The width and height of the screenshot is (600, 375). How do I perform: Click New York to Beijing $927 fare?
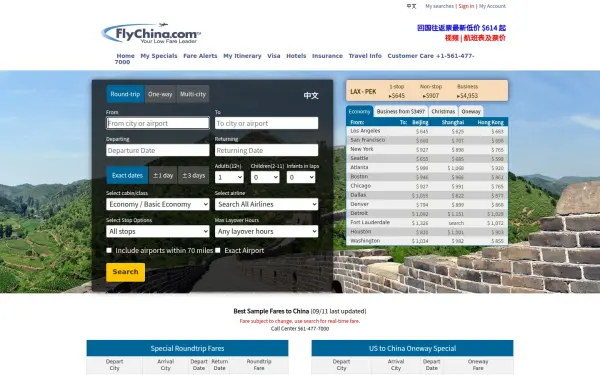pyautogui.click(x=422, y=150)
